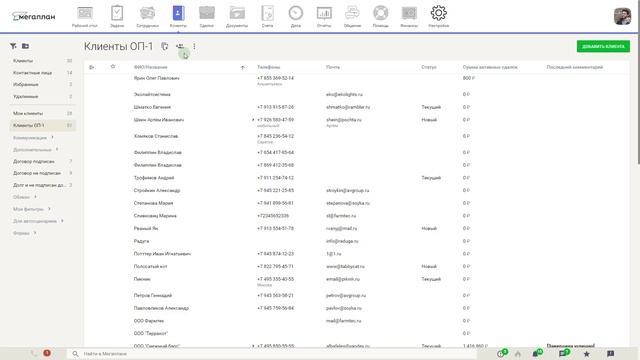Sort by Почта column header

coord(333,67)
